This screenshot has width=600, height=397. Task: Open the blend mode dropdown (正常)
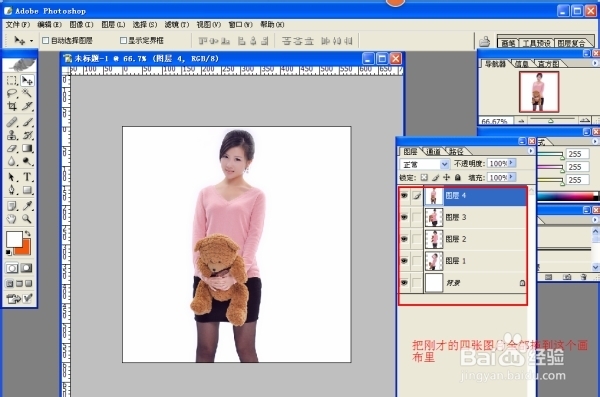pos(444,164)
